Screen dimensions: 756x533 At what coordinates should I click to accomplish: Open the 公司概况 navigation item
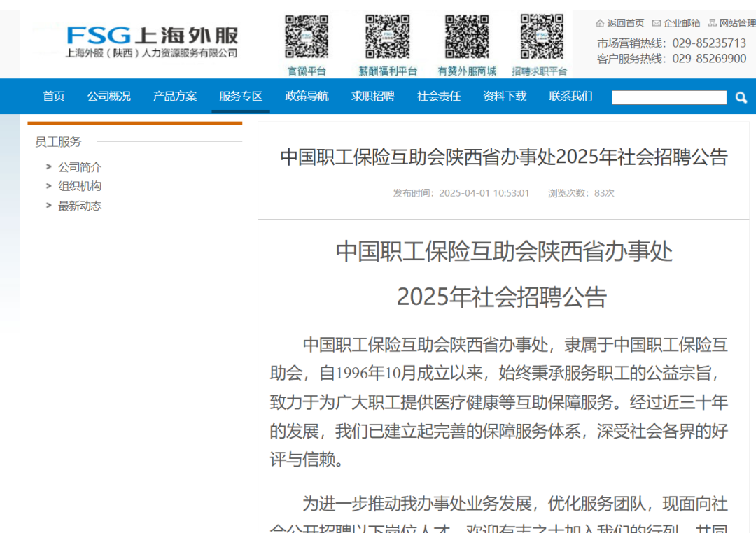[x=108, y=97]
